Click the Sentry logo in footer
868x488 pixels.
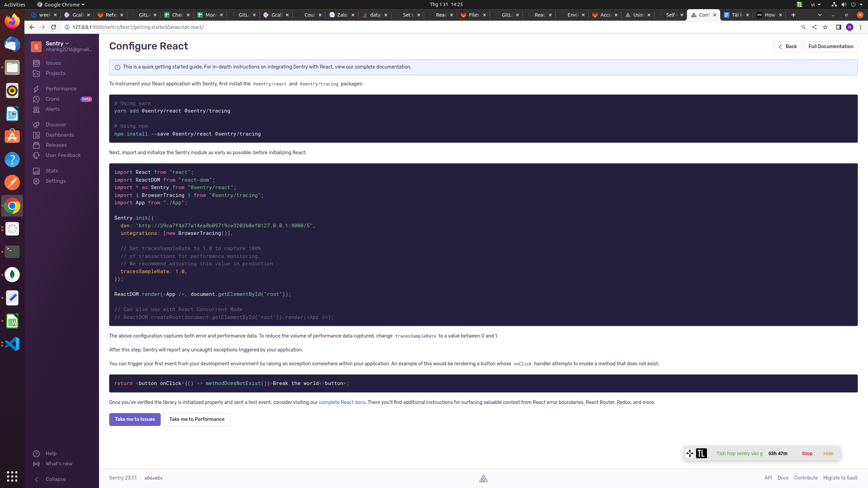(483, 478)
